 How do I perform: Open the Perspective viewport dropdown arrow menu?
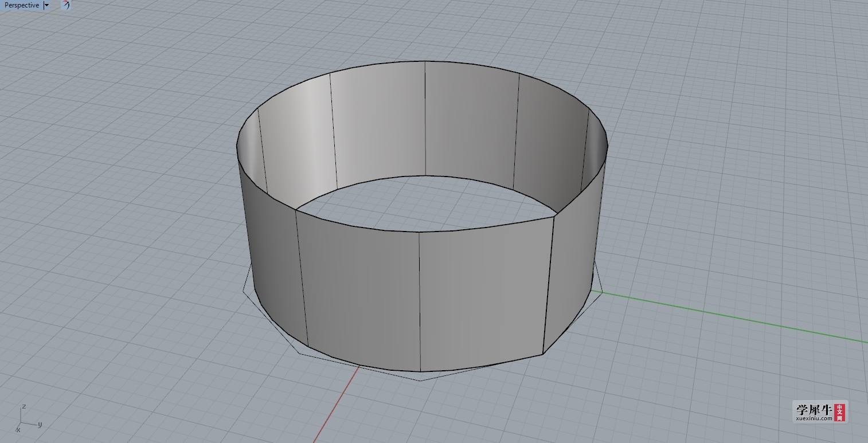click(x=47, y=5)
